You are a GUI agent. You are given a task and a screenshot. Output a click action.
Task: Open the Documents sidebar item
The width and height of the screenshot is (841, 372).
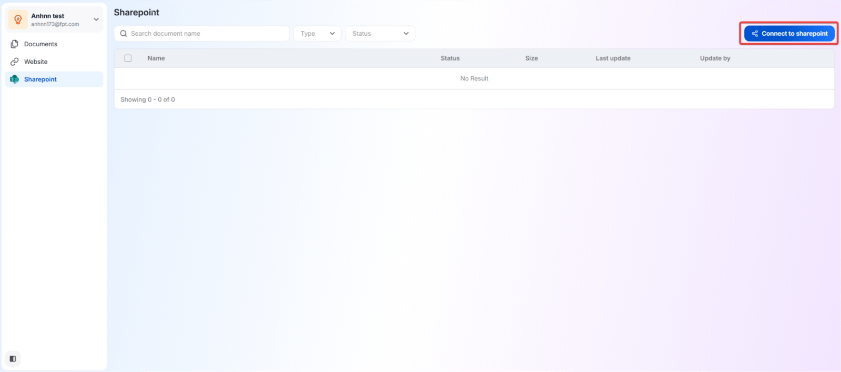click(54, 44)
